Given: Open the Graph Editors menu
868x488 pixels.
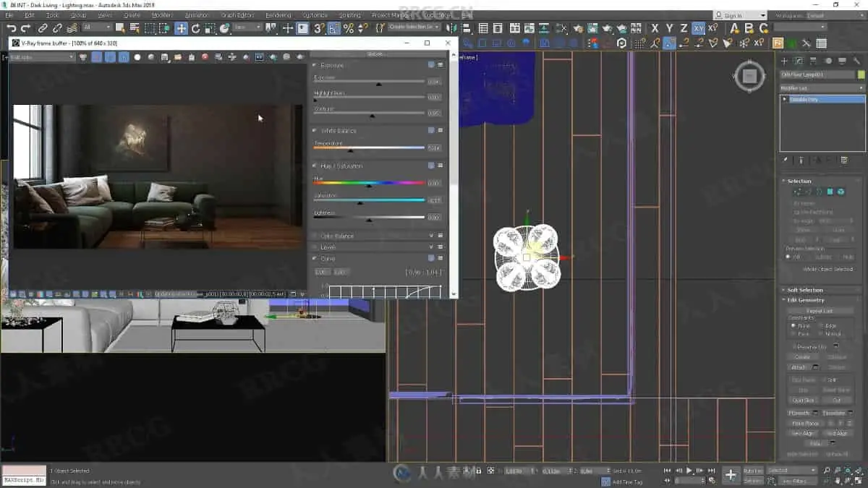Looking at the screenshot, I should (237, 15).
